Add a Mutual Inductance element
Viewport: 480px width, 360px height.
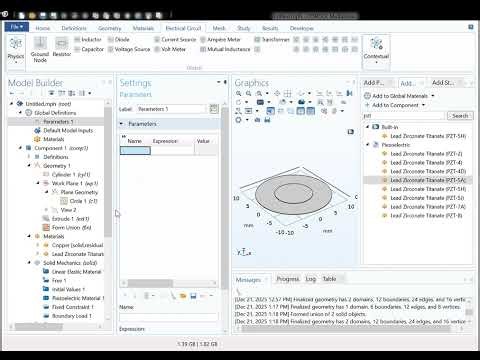pyautogui.click(x=225, y=49)
